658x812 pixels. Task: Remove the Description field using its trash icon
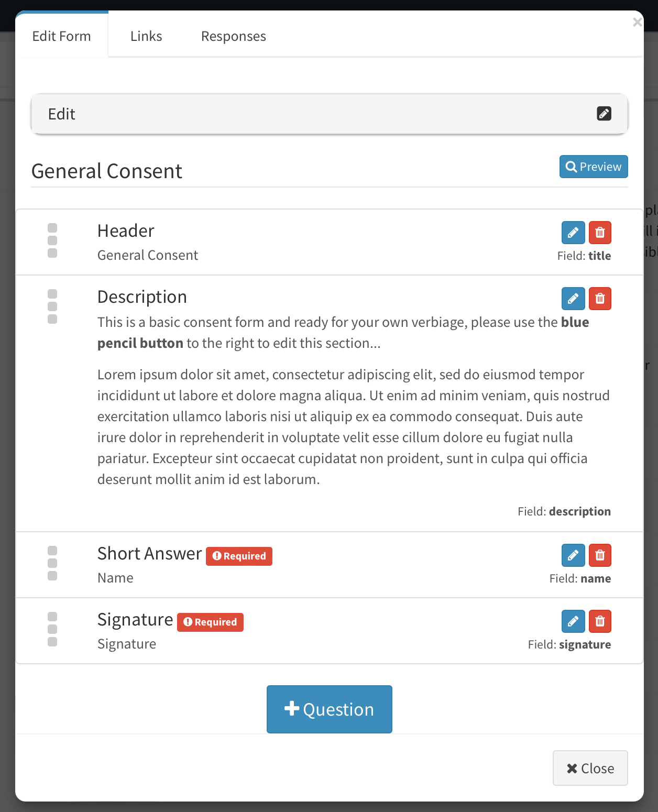tap(600, 299)
